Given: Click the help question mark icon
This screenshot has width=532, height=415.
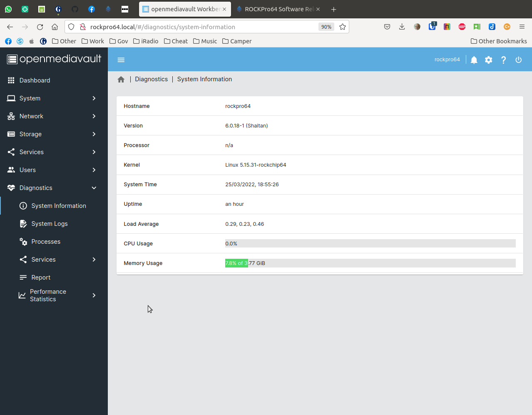Looking at the screenshot, I should click(503, 60).
